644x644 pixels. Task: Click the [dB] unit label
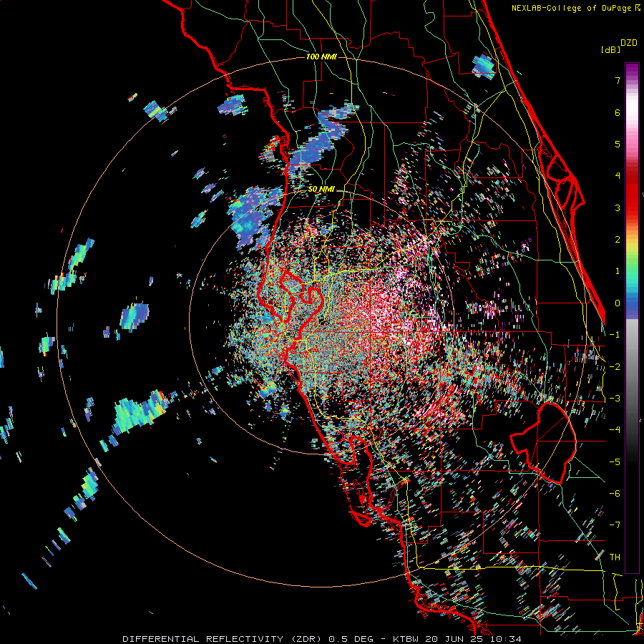click(610, 50)
